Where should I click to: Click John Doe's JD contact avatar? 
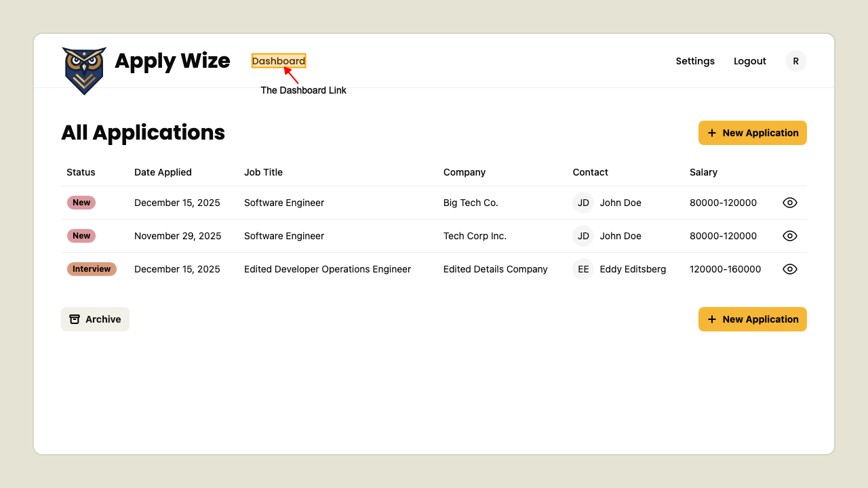click(583, 202)
